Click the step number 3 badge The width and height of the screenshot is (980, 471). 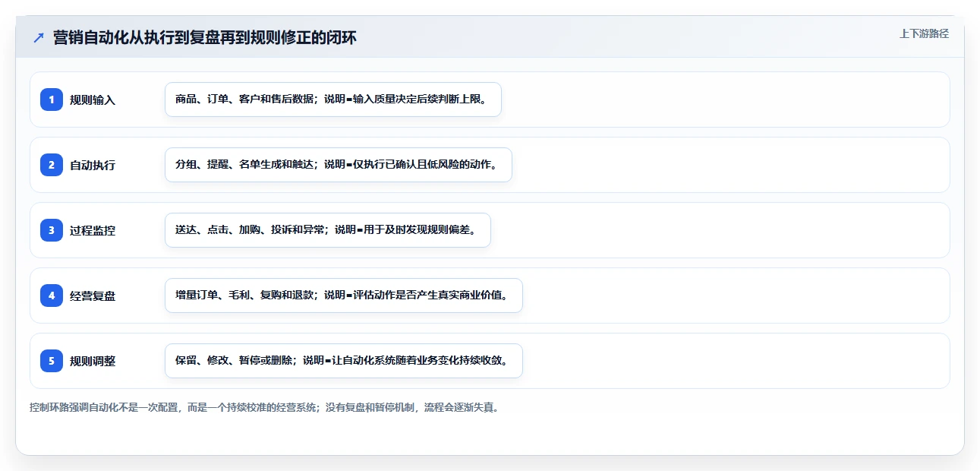point(52,229)
